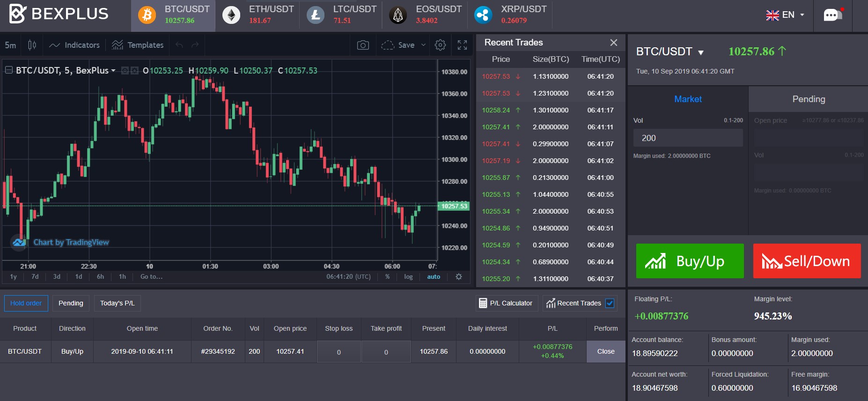Open bottom chart axis settings gear
868x401 pixels.
pyautogui.click(x=459, y=276)
